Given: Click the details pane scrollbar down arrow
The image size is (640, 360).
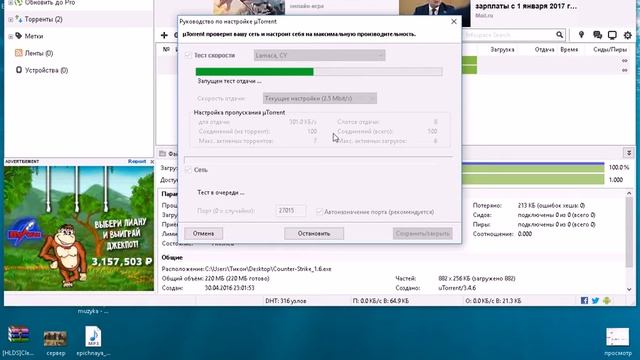Looking at the screenshot, I should (629, 289).
